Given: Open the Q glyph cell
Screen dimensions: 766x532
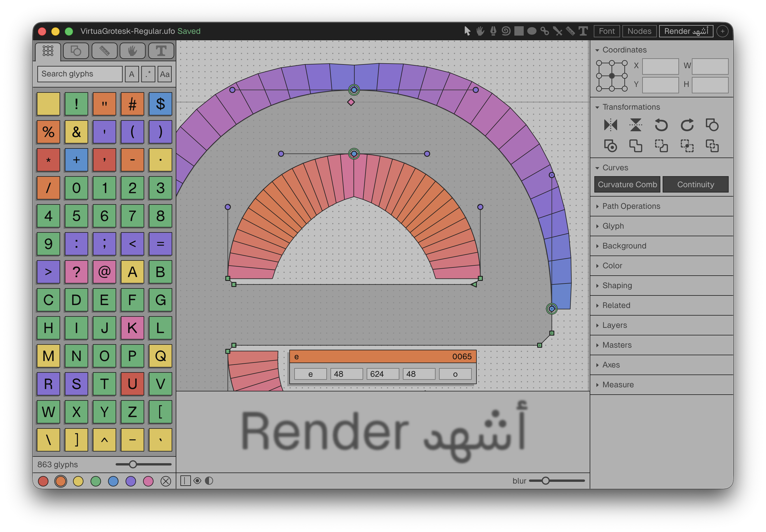Looking at the screenshot, I should coord(161,356).
